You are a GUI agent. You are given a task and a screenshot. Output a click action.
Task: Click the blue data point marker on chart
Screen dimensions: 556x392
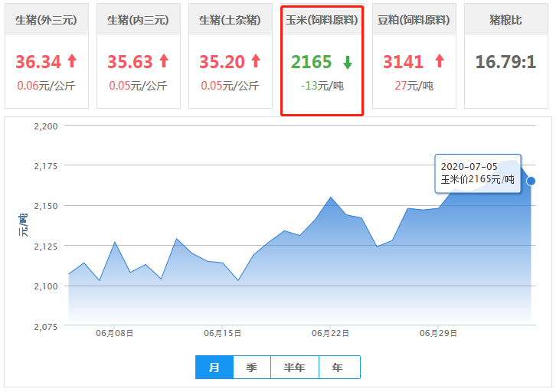[531, 181]
